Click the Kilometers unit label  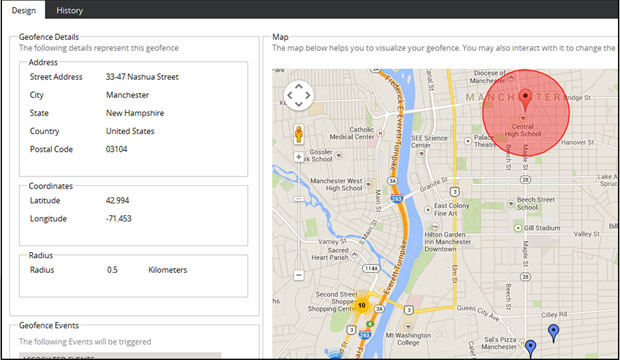coord(168,270)
